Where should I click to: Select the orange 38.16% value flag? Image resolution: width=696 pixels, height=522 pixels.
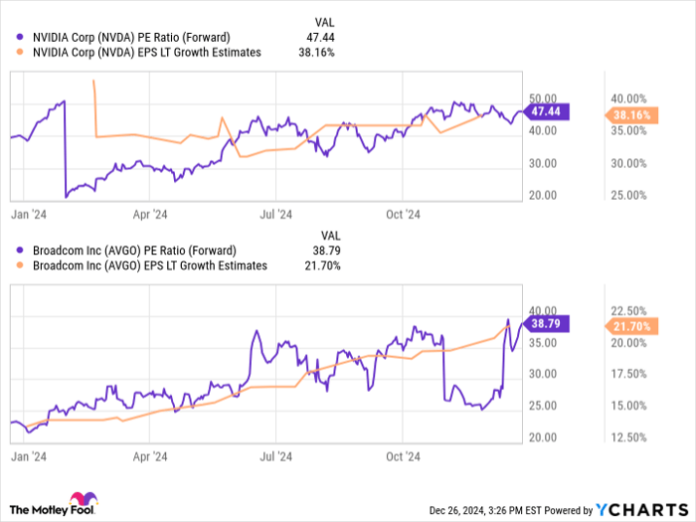(x=631, y=114)
